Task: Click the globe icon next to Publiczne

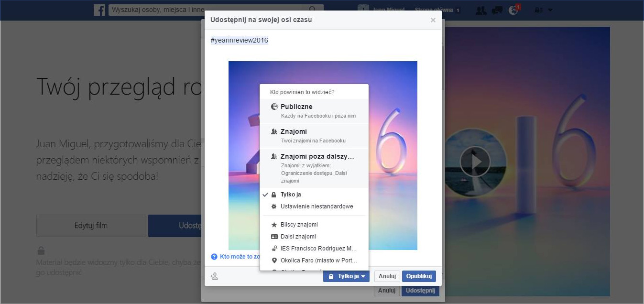Action: pos(274,107)
